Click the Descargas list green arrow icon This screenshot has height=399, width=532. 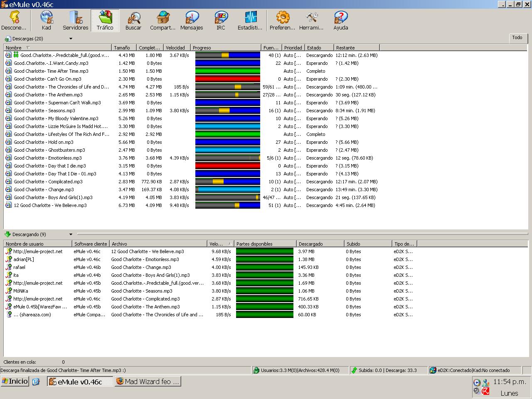(x=8, y=39)
